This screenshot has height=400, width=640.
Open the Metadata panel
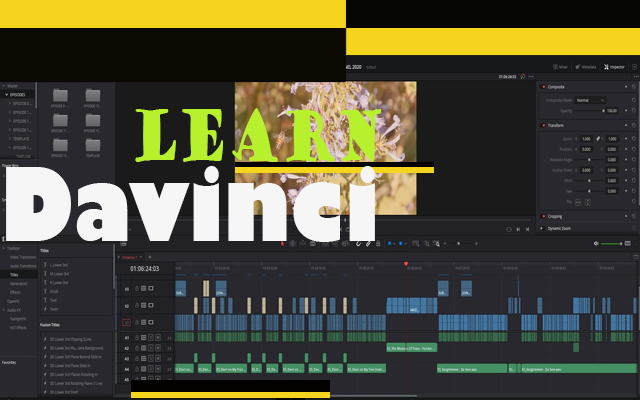586,67
